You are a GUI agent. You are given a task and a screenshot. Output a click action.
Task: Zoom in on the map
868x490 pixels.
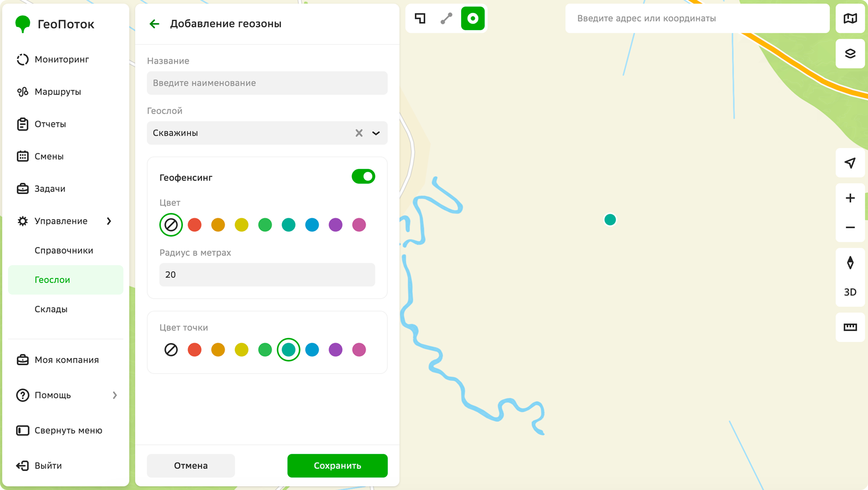[850, 198]
